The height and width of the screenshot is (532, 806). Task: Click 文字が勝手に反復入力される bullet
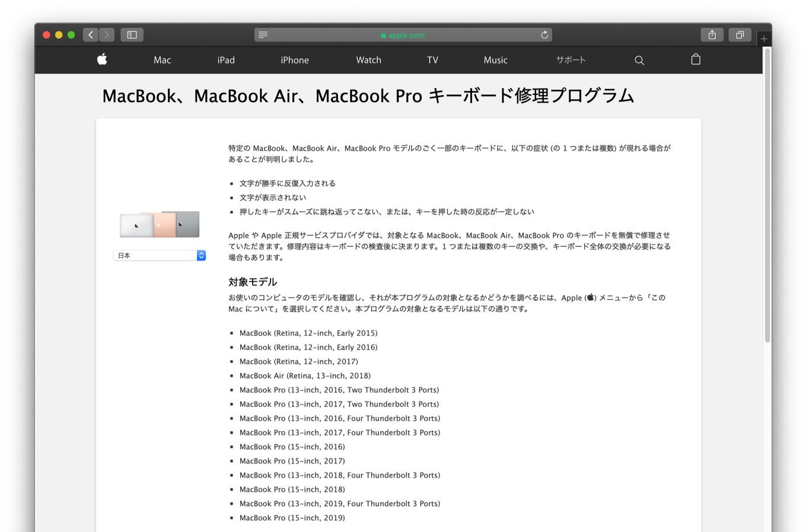pos(288,183)
